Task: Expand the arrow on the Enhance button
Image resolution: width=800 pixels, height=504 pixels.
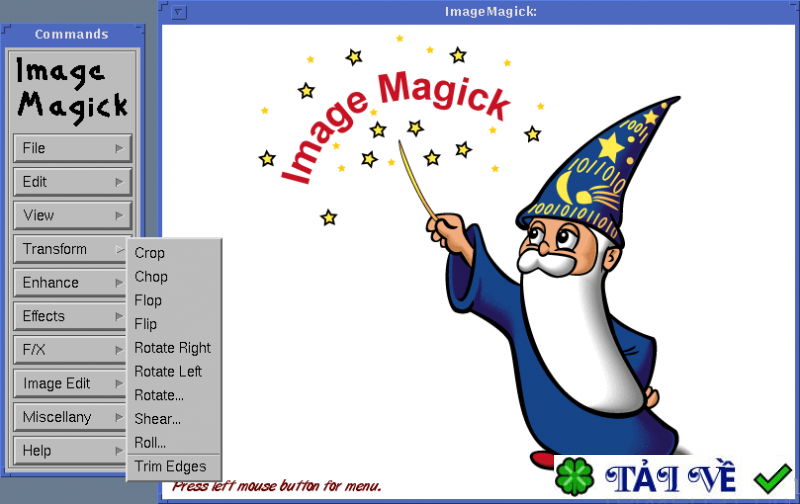Action: [119, 283]
